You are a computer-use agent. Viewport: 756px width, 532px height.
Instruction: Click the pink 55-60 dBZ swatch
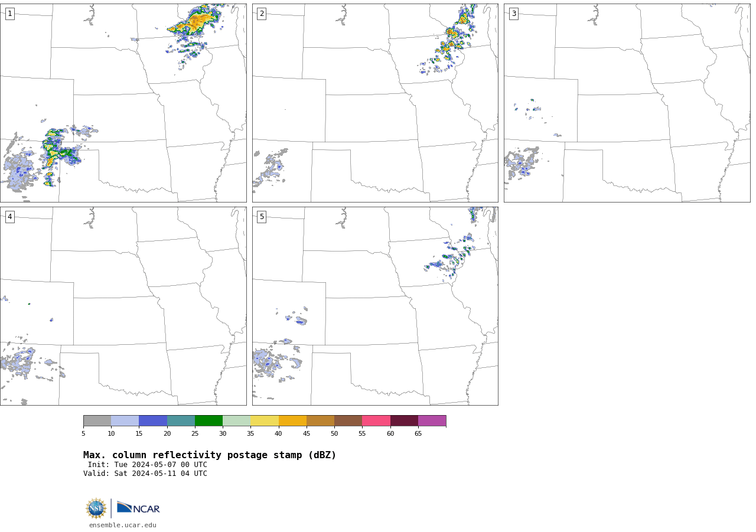(376, 421)
